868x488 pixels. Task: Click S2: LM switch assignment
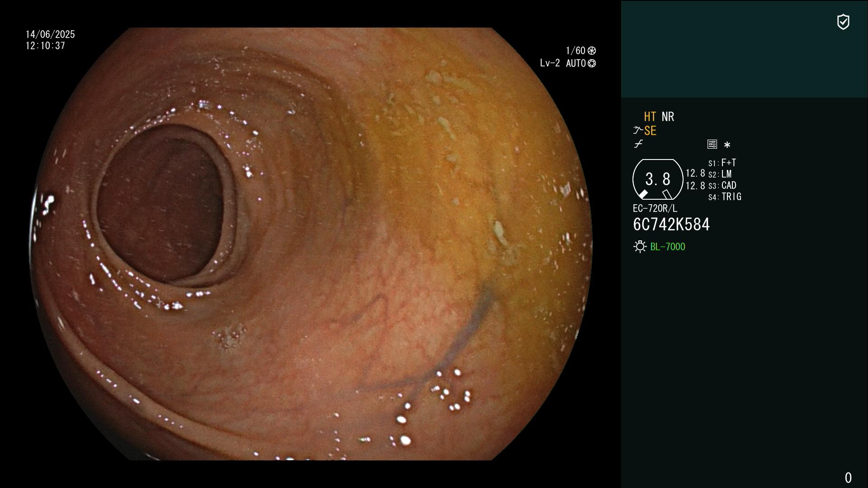coord(720,174)
